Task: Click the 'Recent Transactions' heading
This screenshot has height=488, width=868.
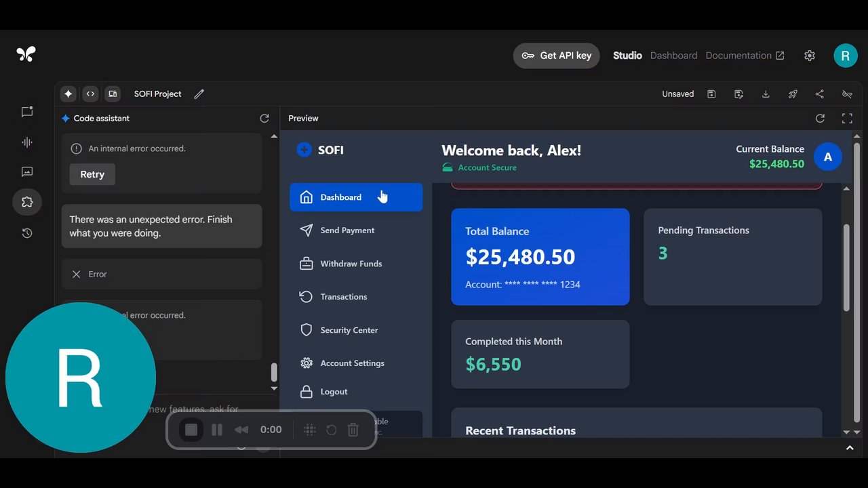Action: 521,430
